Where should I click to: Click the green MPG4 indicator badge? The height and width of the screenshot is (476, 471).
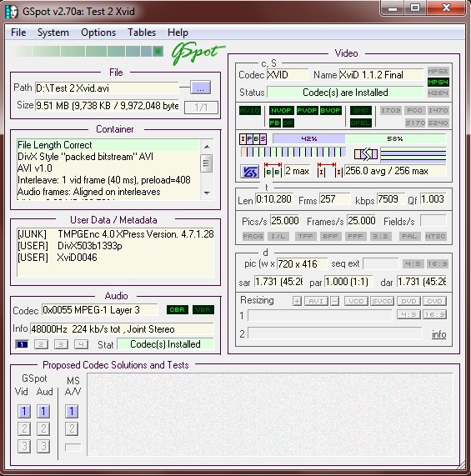[438, 82]
